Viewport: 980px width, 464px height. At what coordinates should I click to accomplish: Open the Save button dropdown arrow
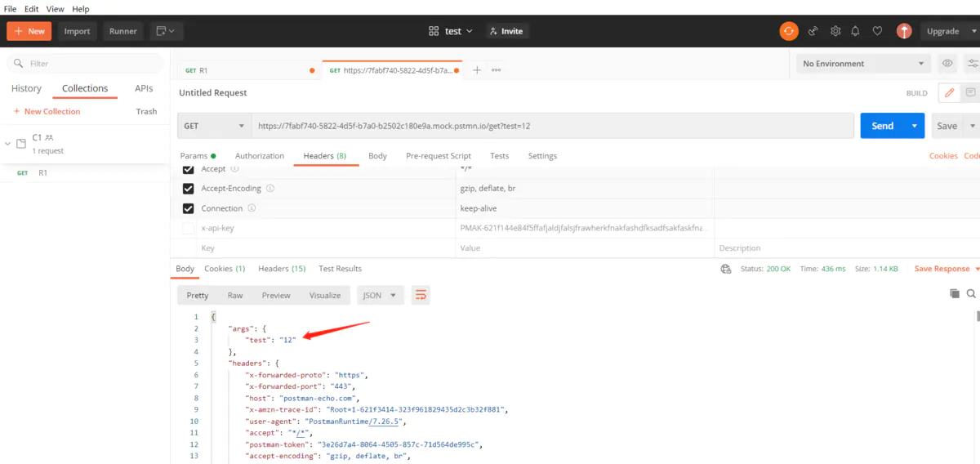[x=972, y=126]
